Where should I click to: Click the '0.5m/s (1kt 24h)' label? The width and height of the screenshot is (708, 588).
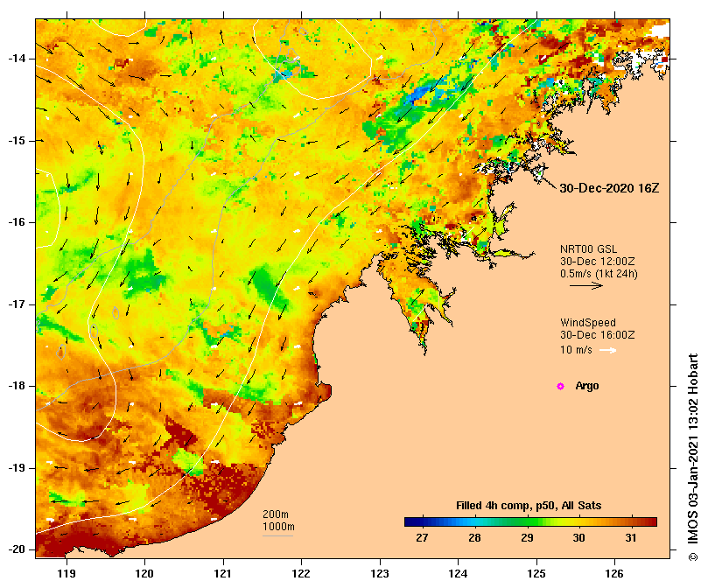pos(599,274)
